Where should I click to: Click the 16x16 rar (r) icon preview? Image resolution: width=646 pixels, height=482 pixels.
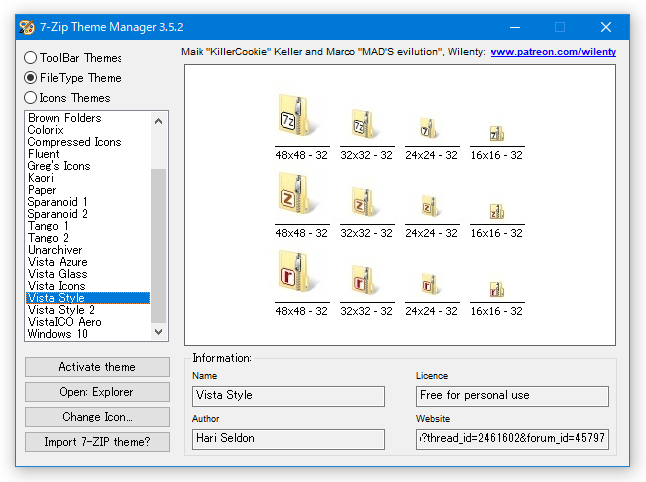point(497,289)
